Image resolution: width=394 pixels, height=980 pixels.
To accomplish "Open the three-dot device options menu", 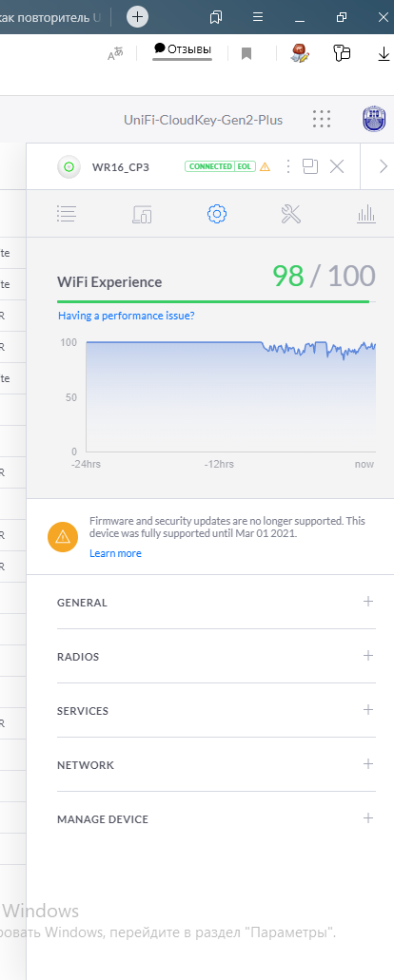I will click(287, 166).
